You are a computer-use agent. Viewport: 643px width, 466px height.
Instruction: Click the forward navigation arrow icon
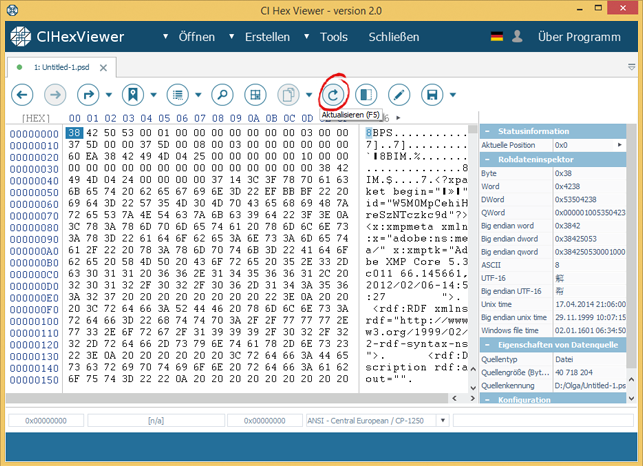55,95
